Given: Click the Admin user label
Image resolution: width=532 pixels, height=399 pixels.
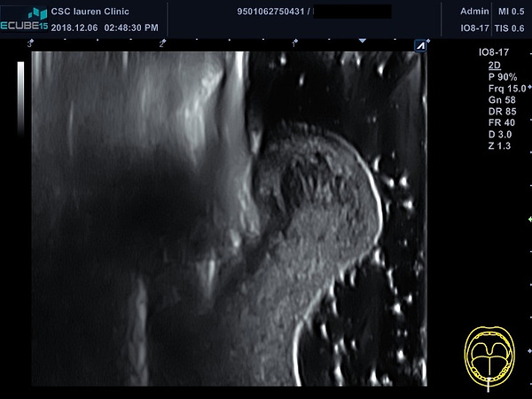Looking at the screenshot, I should [474, 12].
